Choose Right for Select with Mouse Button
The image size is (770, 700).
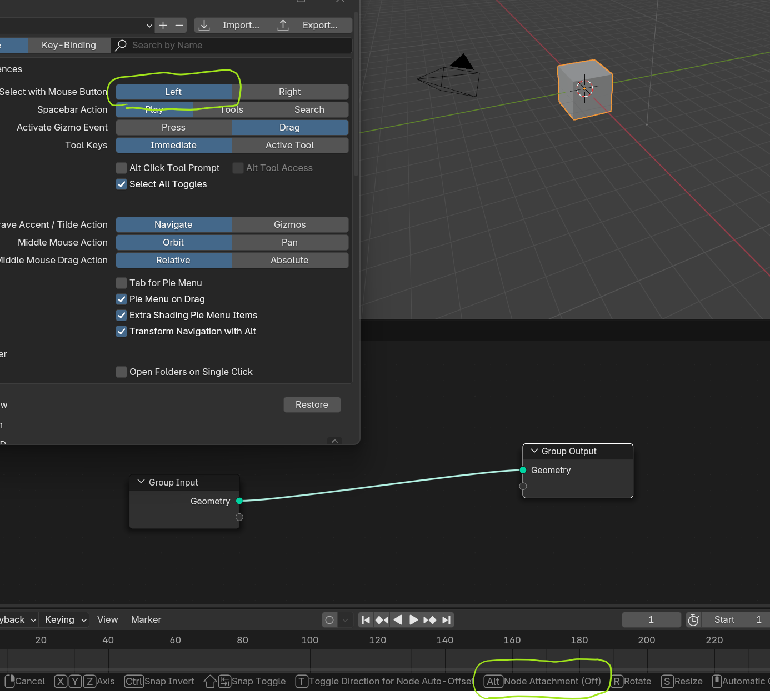tap(290, 92)
